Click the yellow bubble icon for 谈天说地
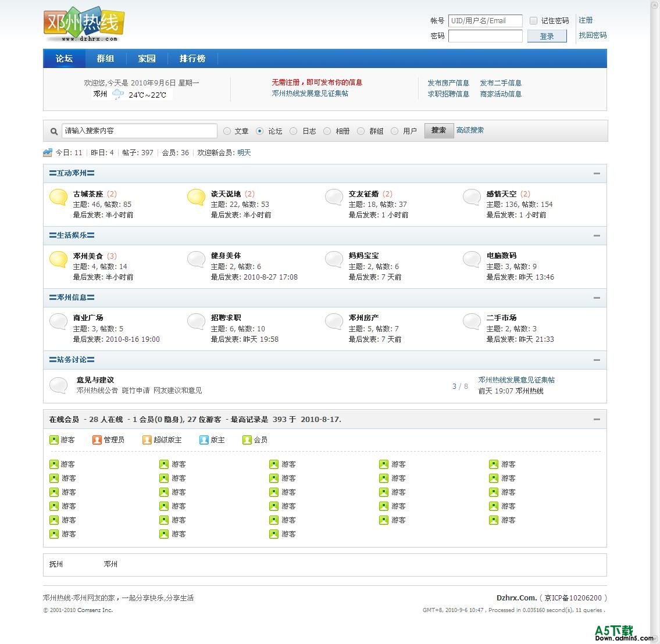The width and height of the screenshot is (660, 644). pos(196,198)
